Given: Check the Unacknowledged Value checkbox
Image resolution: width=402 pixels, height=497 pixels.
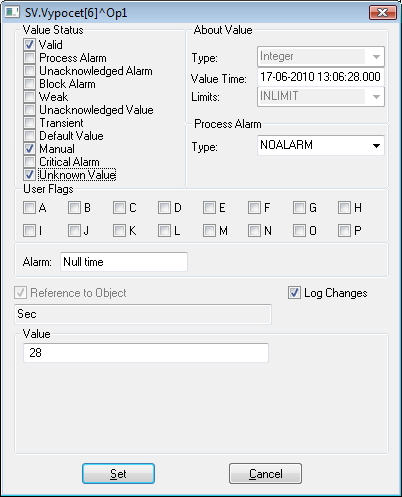Looking at the screenshot, I should (29, 109).
